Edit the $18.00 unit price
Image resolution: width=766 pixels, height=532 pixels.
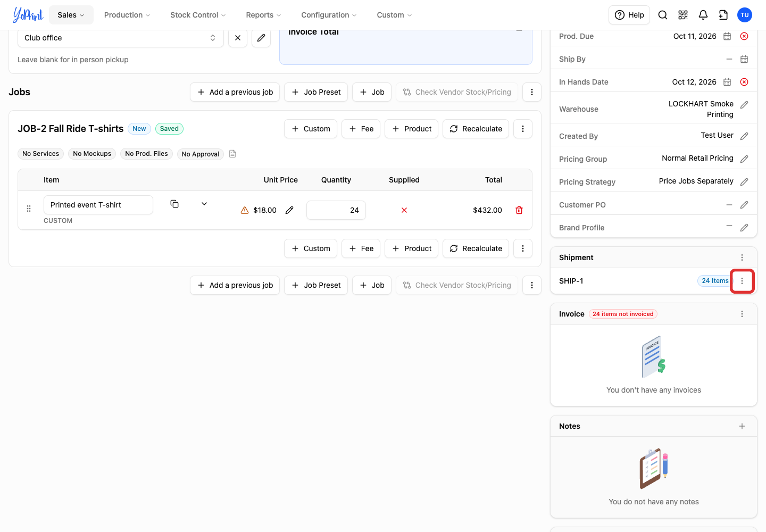pos(289,210)
